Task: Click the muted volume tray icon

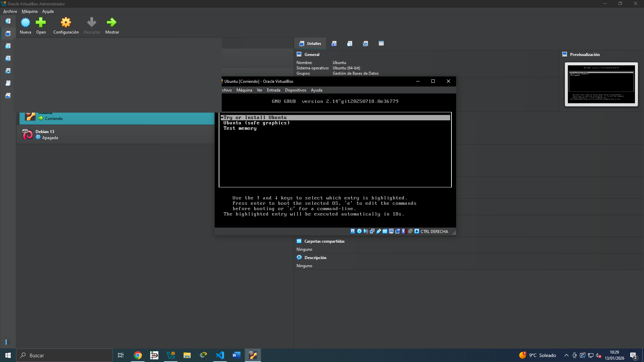Action: [599, 355]
